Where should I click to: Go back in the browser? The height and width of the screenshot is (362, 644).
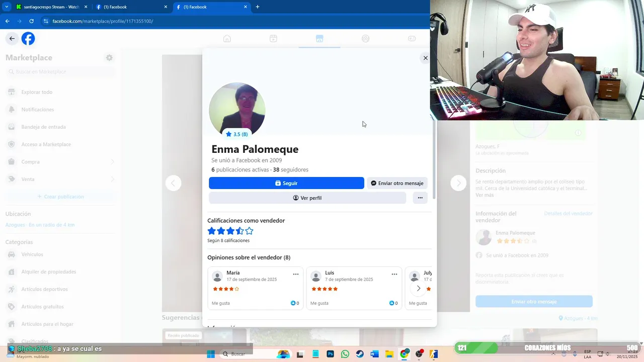coord(7,21)
